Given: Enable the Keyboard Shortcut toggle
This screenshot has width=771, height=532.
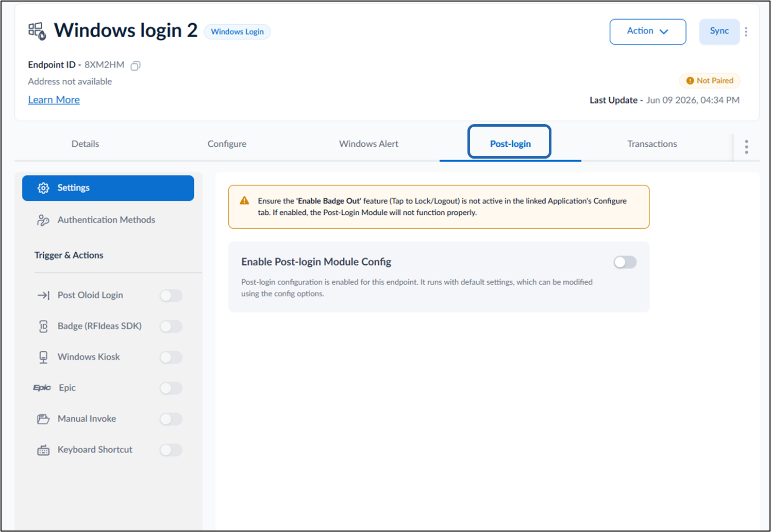Looking at the screenshot, I should [171, 450].
